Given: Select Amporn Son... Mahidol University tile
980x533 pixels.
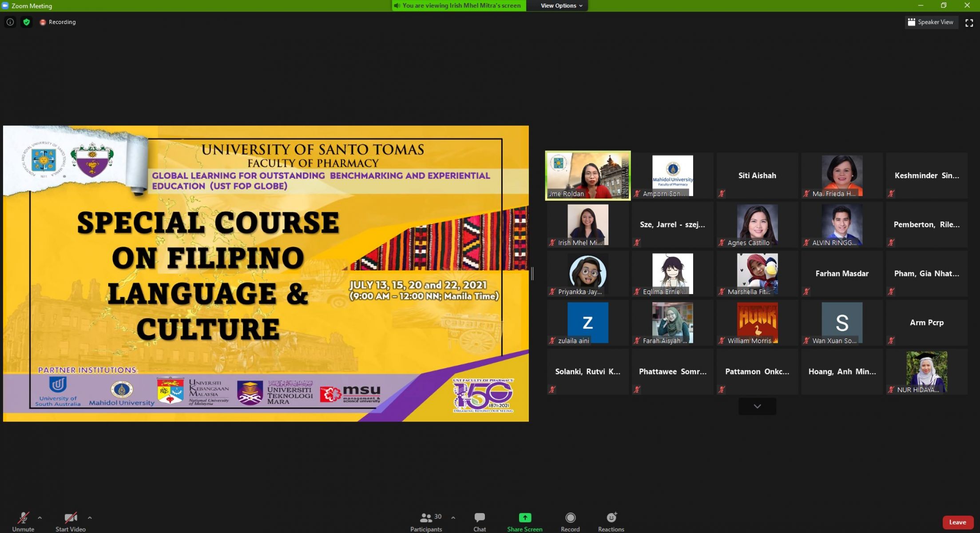Looking at the screenshot, I should click(673, 175).
